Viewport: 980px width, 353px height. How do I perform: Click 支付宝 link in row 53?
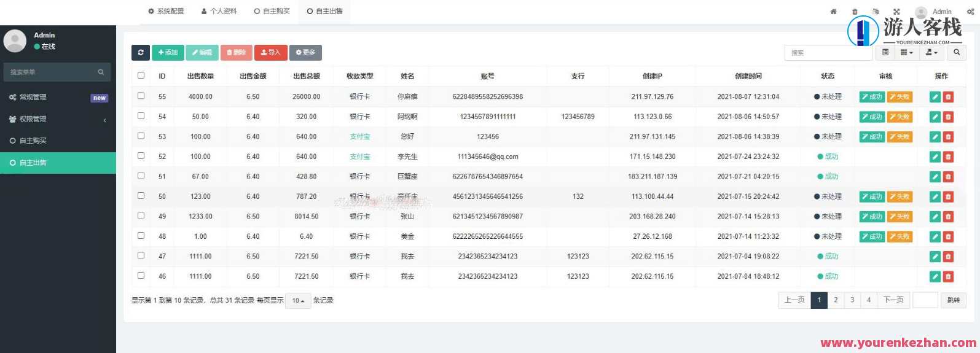[360, 137]
